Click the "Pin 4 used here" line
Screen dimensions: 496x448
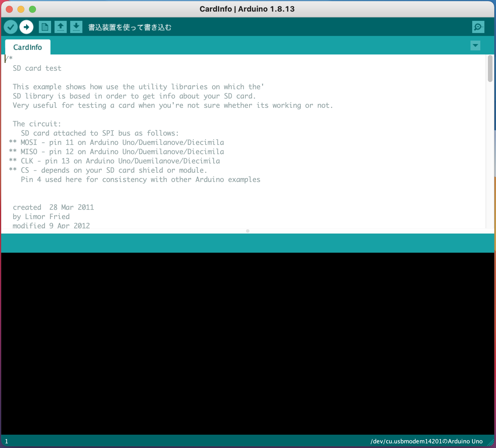[x=141, y=180]
